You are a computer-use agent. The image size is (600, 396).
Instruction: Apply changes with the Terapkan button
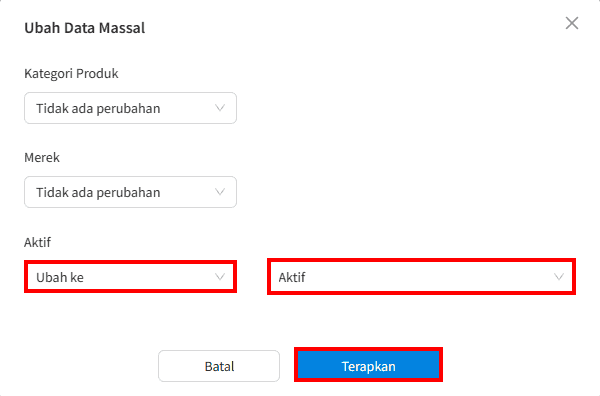pyautogui.click(x=368, y=365)
